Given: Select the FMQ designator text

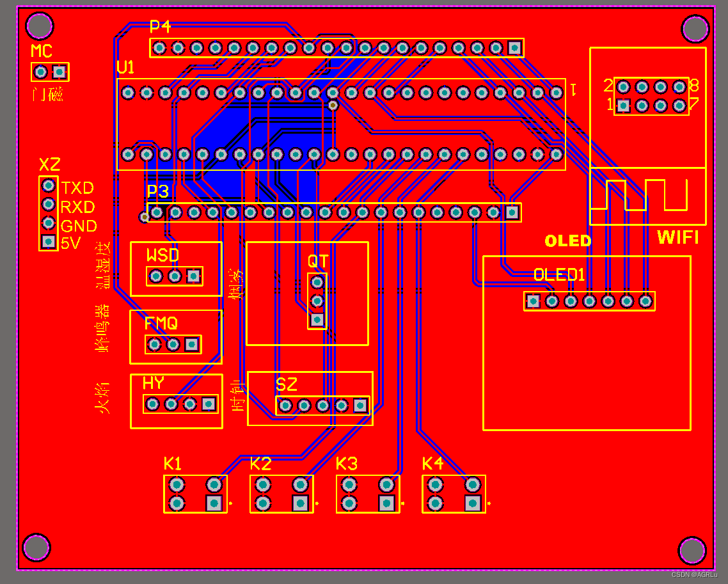Looking at the screenshot, I should [161, 323].
